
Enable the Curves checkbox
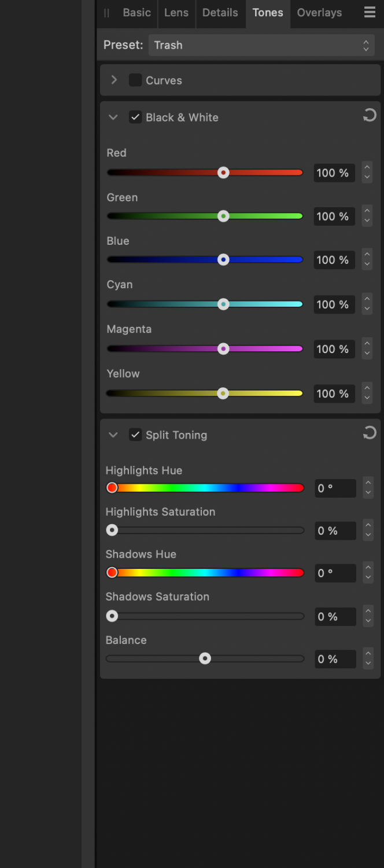click(135, 80)
